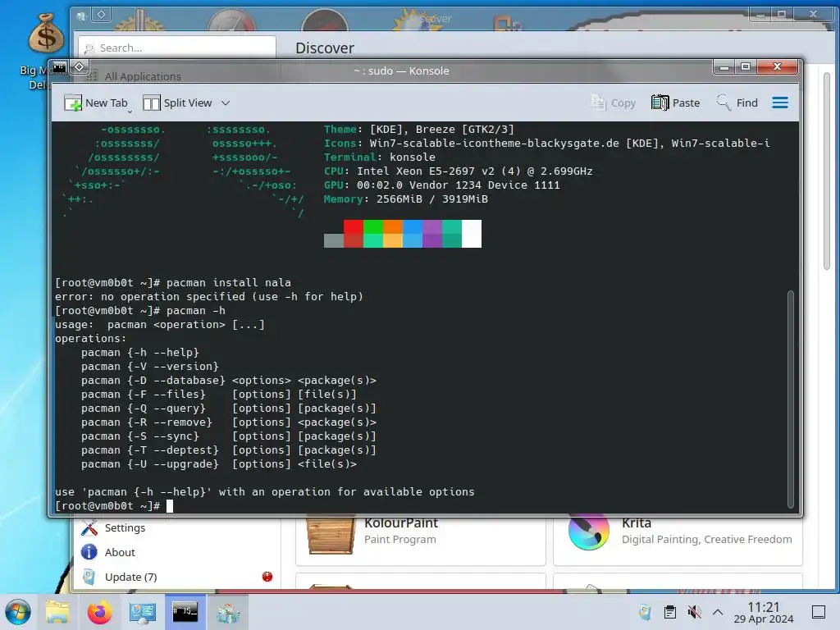Close the Konsole window
The image size is (840, 630).
(x=778, y=67)
